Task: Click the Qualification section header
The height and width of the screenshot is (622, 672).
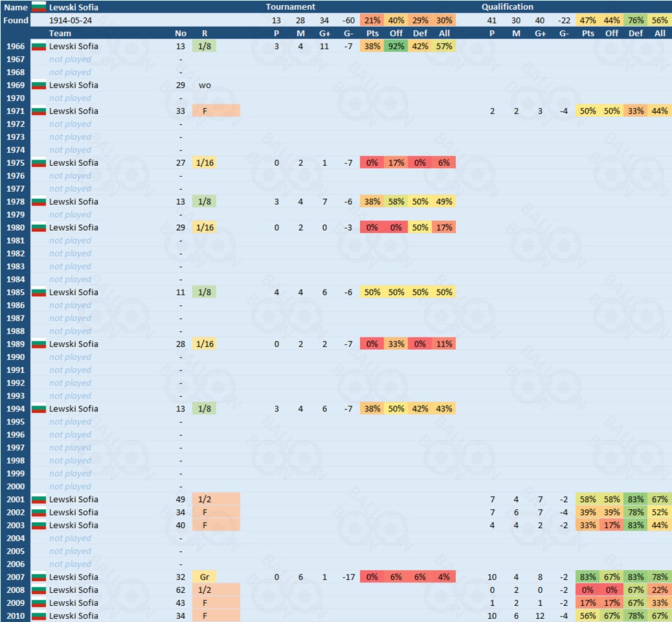Action: [507, 7]
